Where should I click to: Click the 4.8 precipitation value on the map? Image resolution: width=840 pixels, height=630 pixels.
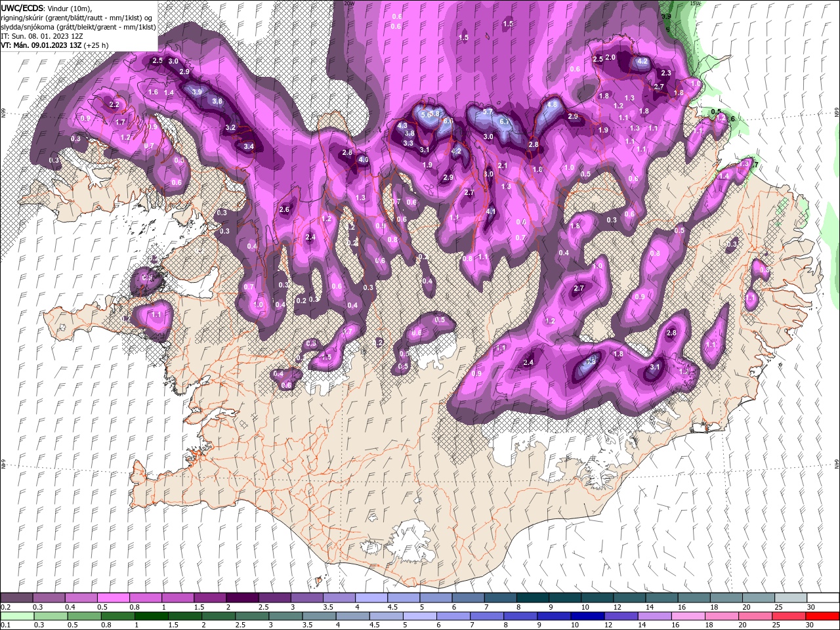click(552, 104)
